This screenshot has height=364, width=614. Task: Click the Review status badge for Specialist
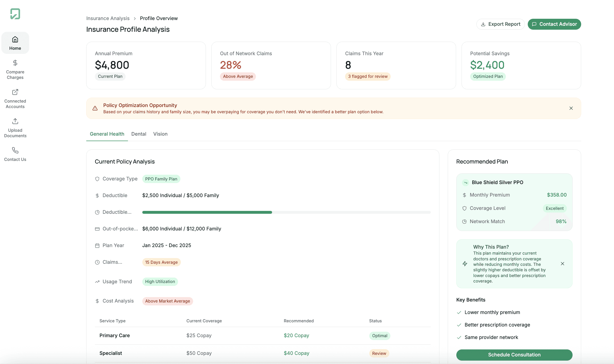(x=379, y=354)
